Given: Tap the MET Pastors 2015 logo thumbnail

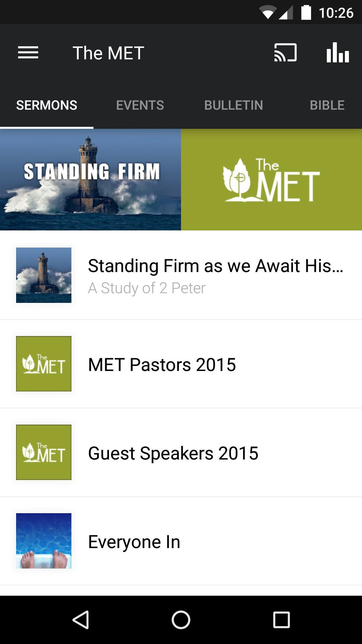Looking at the screenshot, I should [44, 364].
